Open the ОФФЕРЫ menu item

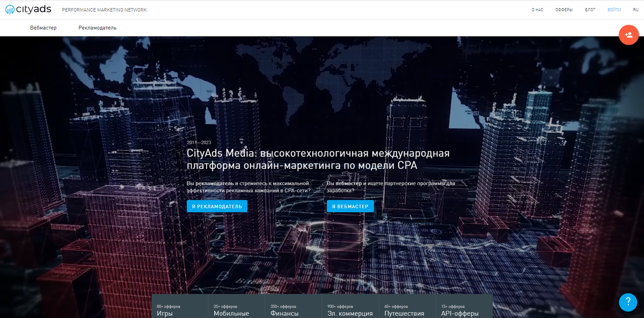(x=565, y=9)
